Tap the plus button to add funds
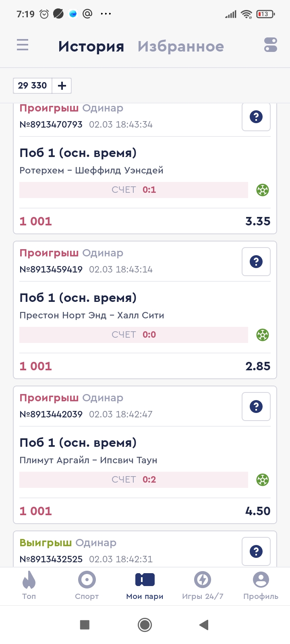The width and height of the screenshot is (290, 644). 62,86
